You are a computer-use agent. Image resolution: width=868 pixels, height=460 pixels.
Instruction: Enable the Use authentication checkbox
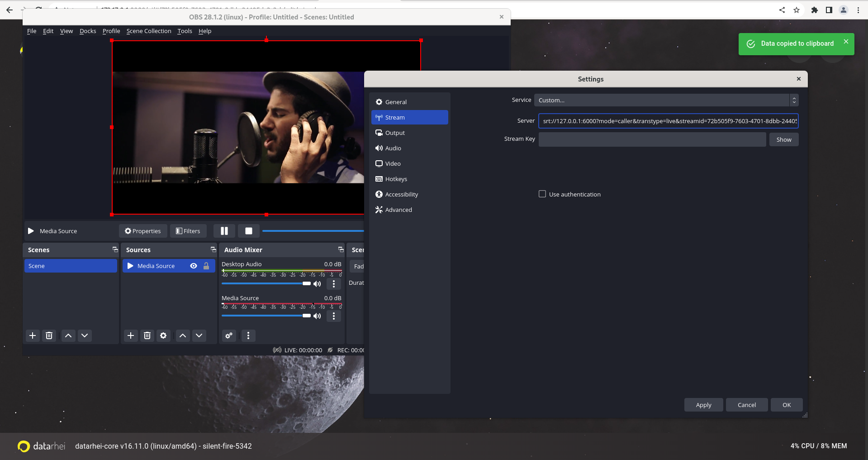(x=542, y=194)
